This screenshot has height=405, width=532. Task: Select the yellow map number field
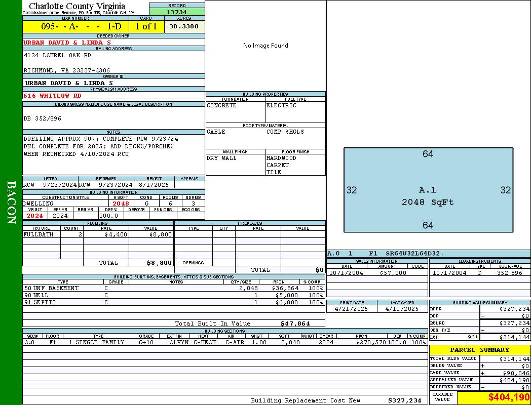[x=75, y=26]
